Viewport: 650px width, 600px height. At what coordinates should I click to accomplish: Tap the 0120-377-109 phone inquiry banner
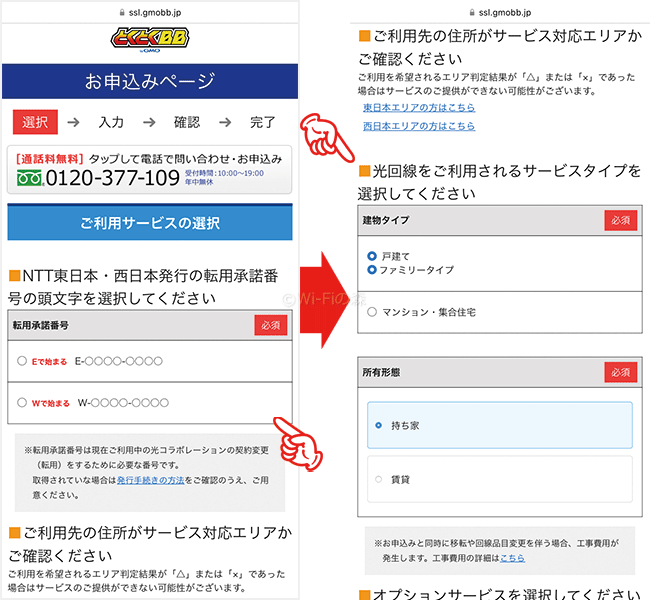point(150,170)
